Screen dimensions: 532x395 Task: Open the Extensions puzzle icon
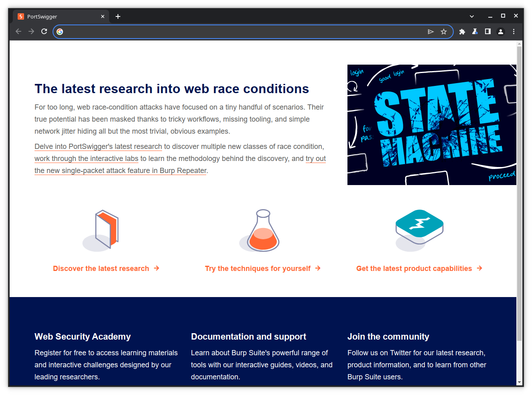click(462, 32)
